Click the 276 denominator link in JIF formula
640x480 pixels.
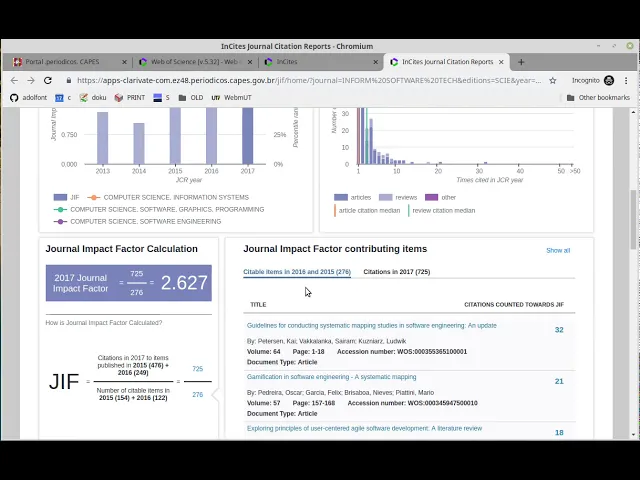[x=198, y=395]
